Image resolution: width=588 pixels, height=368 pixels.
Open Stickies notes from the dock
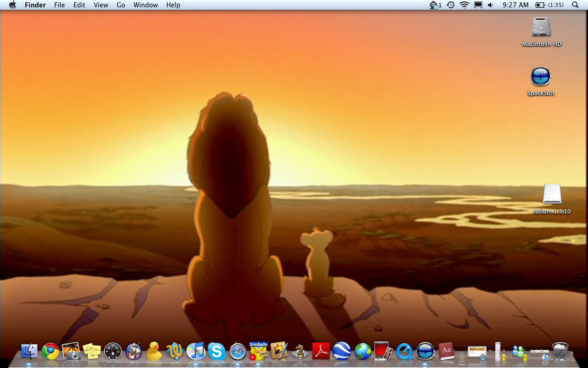click(x=92, y=351)
